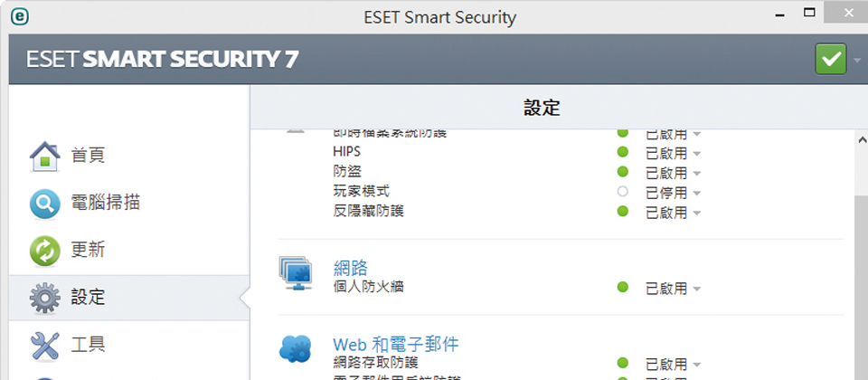
Task: Open the 反隱藏防護 已啟用 dropdown
Action: tap(673, 213)
